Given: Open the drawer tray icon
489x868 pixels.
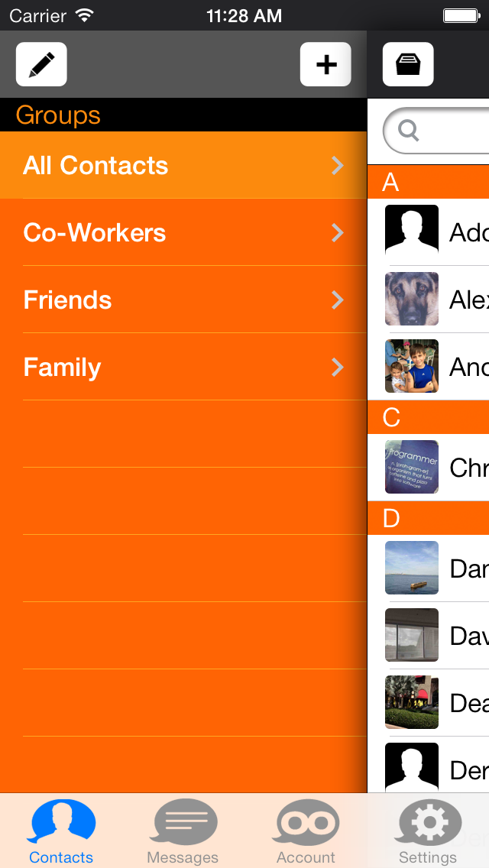Looking at the screenshot, I should click(408, 64).
